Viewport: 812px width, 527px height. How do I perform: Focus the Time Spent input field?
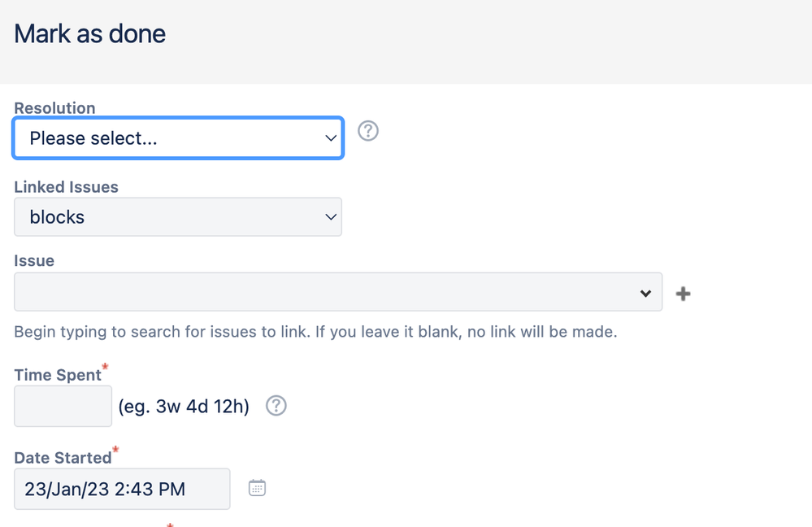tap(63, 406)
